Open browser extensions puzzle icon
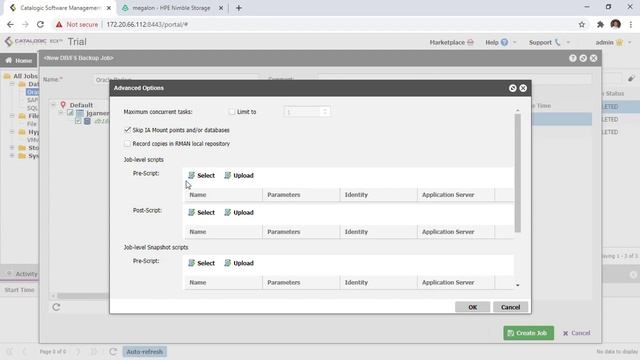Image resolution: width=640 pixels, height=360 pixels. point(600,24)
